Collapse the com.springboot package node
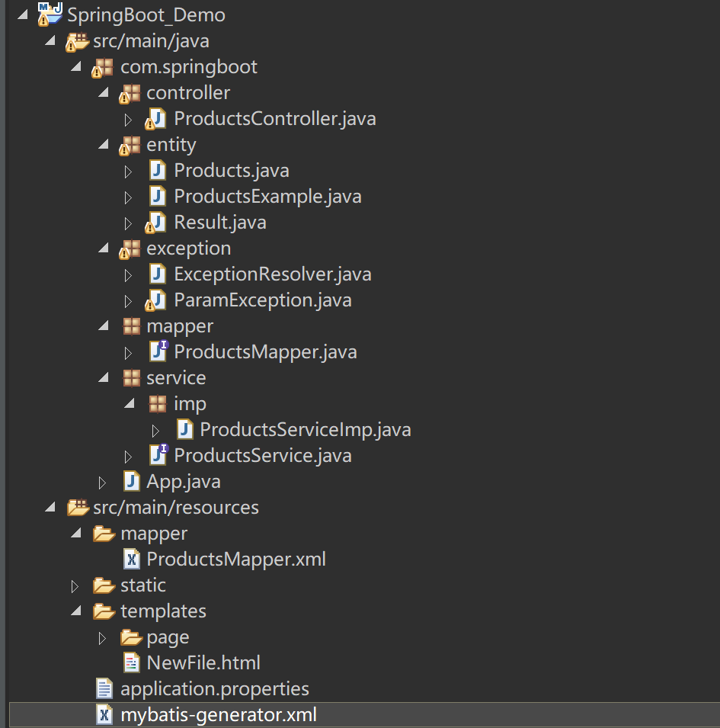 76,67
